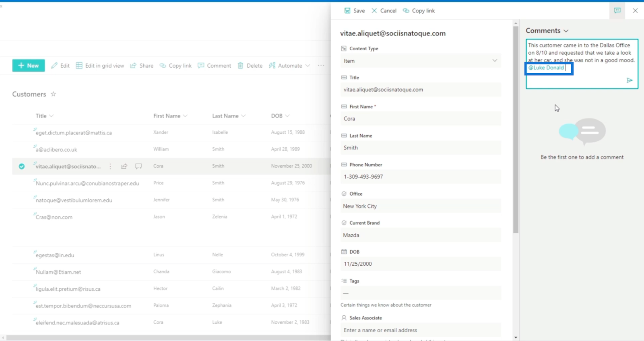644x341 pixels.
Task: Click the DOB field 11/25/2000
Action: pos(421,264)
